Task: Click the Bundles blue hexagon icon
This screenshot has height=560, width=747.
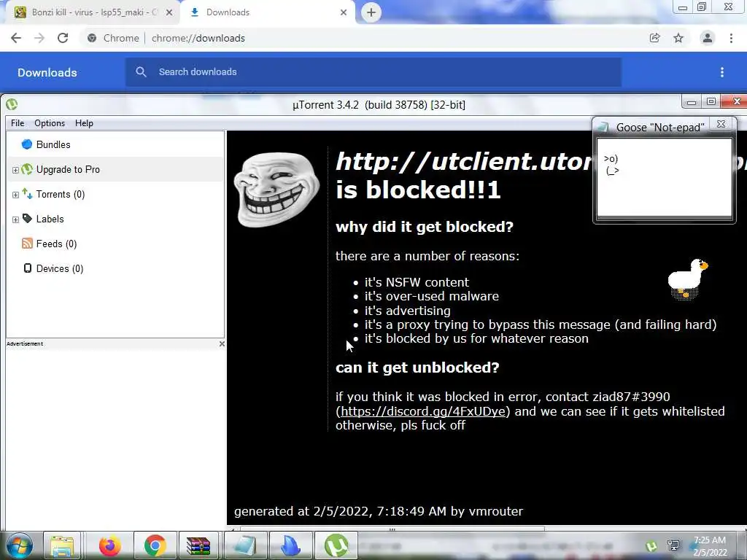Action: [x=27, y=144]
